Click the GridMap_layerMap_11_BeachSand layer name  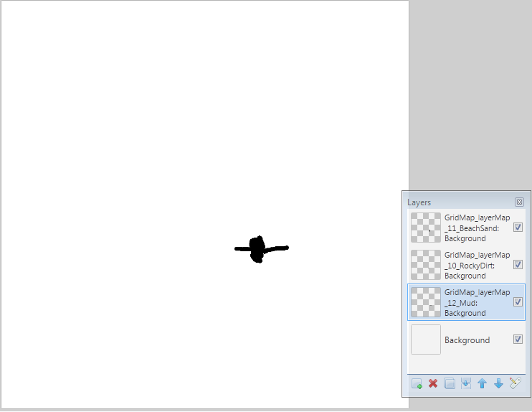point(477,228)
